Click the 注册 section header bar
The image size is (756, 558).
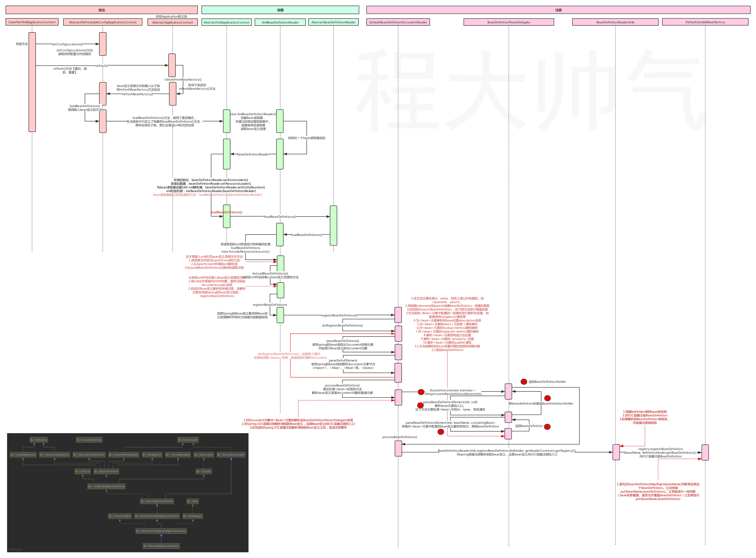tap(558, 10)
